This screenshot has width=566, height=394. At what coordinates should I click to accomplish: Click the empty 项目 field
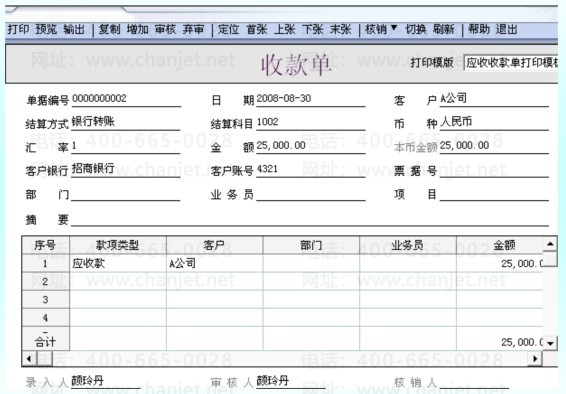494,194
